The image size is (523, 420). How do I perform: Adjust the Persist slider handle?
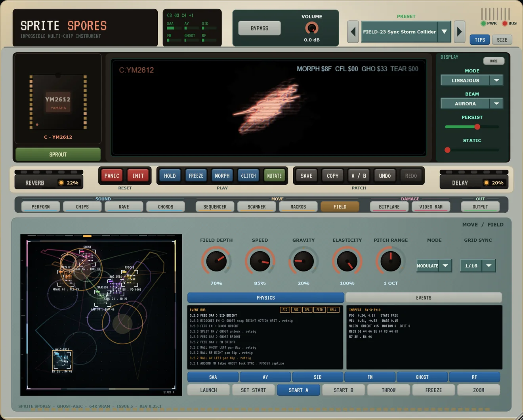477,127
